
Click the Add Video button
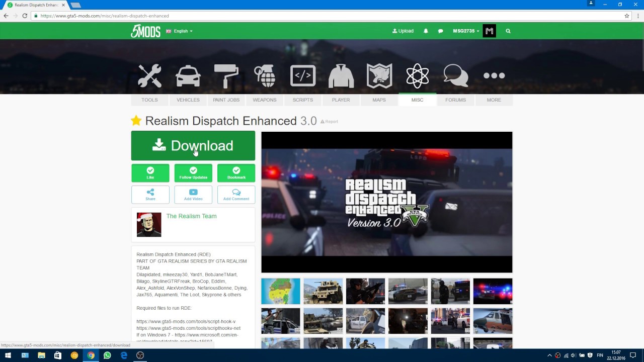(x=193, y=195)
